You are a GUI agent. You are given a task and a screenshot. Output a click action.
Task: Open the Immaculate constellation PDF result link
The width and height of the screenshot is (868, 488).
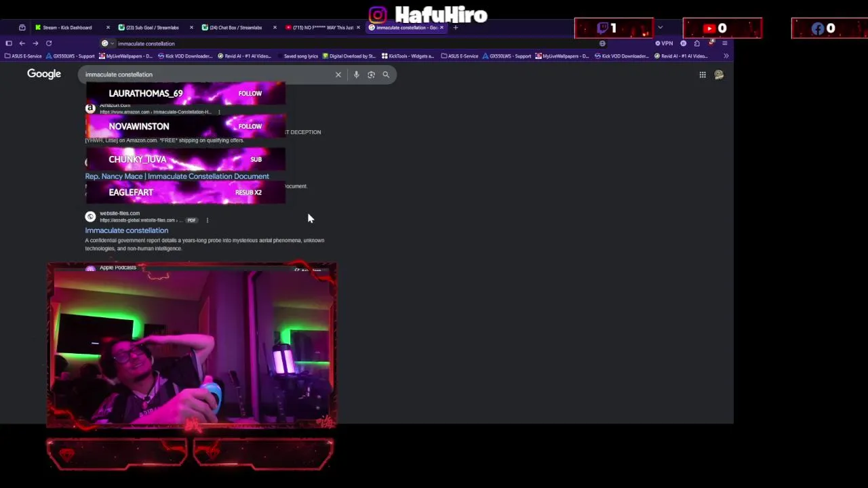tap(127, 230)
